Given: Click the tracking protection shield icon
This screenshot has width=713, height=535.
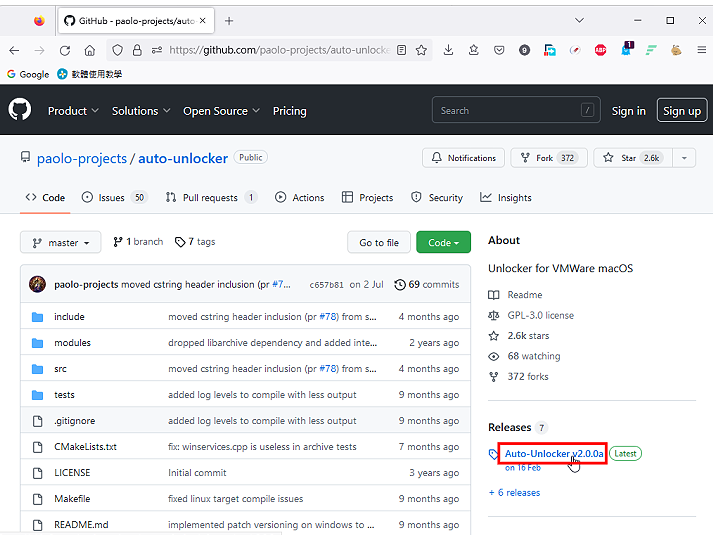Looking at the screenshot, I should 117,50.
